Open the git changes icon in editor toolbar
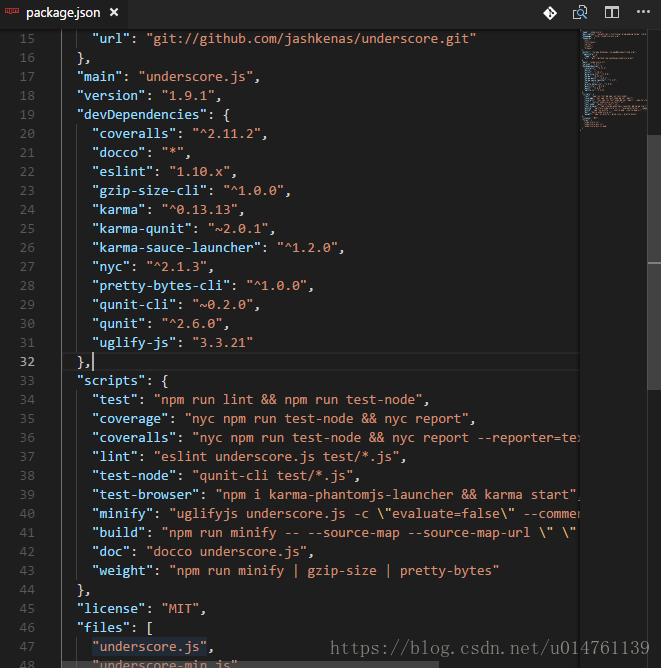Image resolution: width=661 pixels, height=668 pixels. (x=550, y=13)
